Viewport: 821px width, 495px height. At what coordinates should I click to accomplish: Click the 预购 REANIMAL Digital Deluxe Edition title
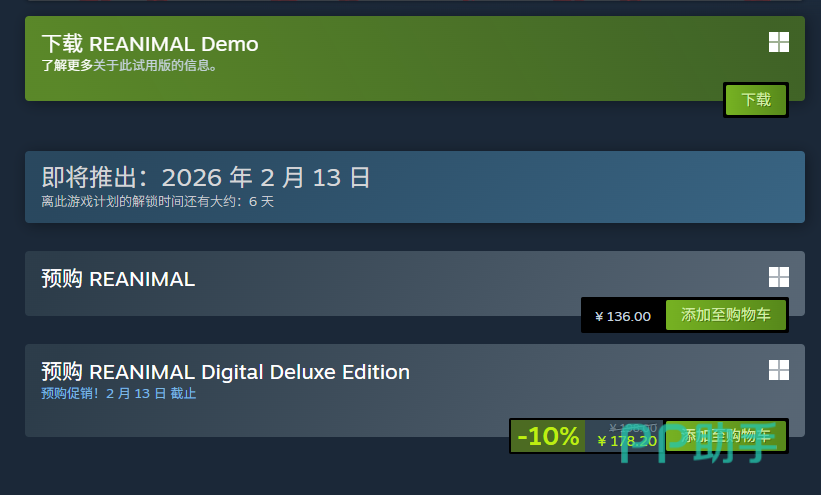(x=225, y=372)
